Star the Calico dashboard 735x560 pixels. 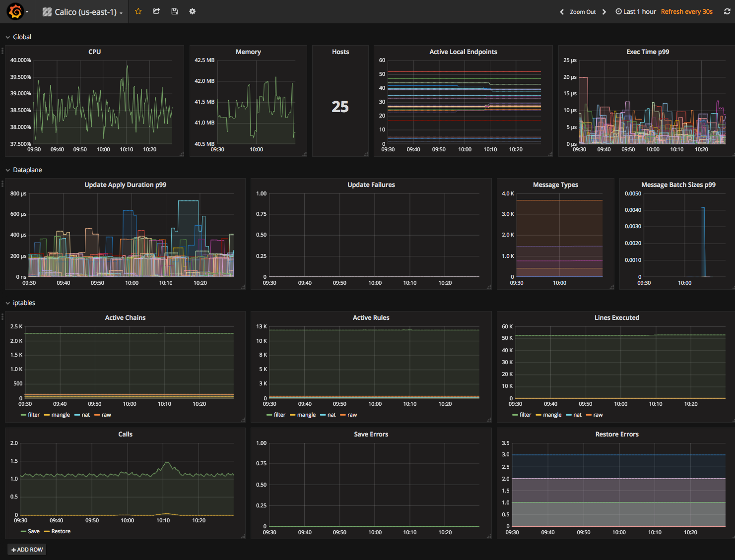tap(138, 11)
